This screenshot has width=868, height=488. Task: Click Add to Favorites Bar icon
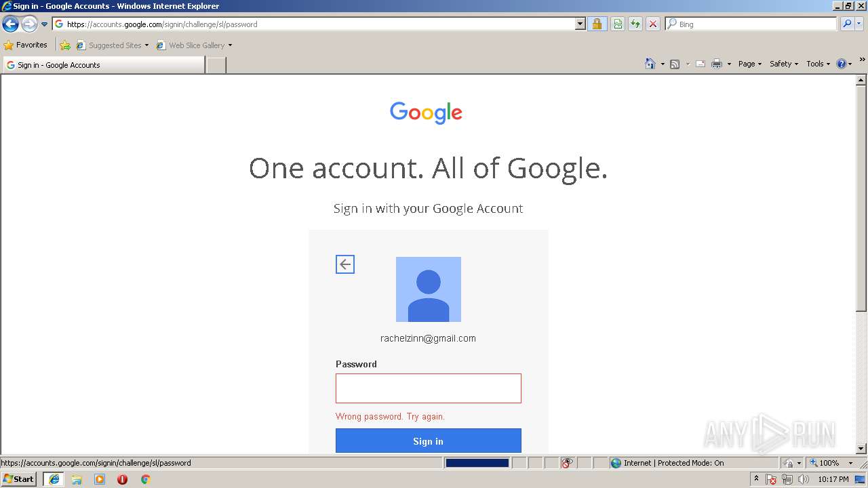(x=65, y=45)
